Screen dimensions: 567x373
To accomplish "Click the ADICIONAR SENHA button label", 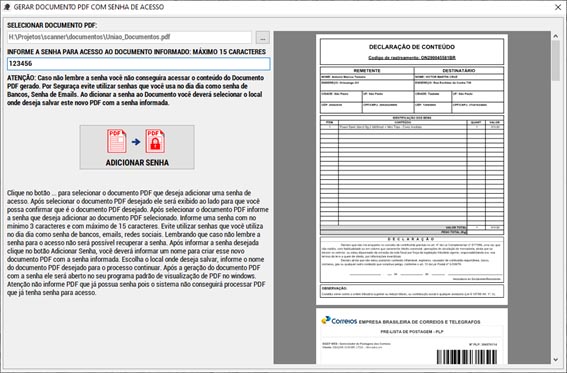I will click(x=137, y=163).
